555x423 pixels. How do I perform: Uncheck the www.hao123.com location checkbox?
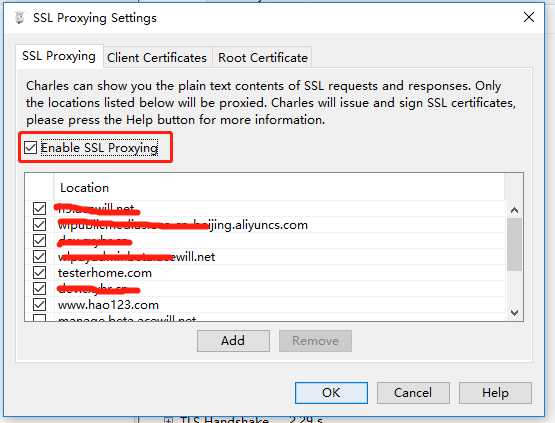tap(39, 304)
